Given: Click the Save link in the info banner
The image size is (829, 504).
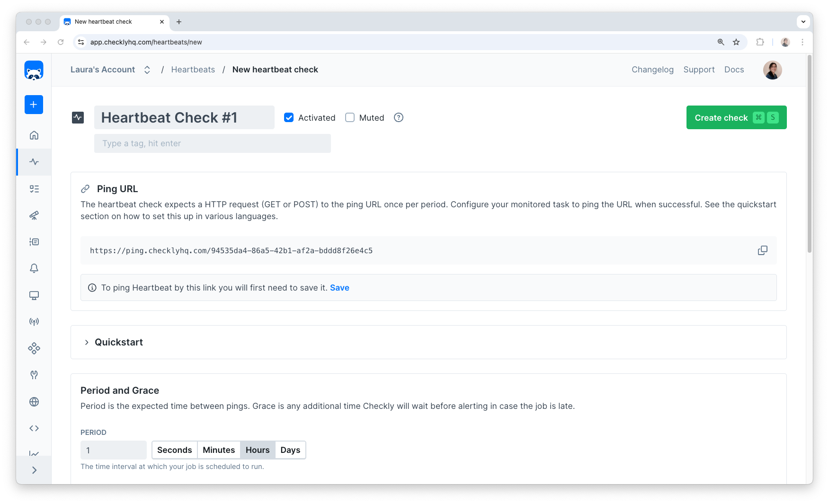Looking at the screenshot, I should coord(339,287).
